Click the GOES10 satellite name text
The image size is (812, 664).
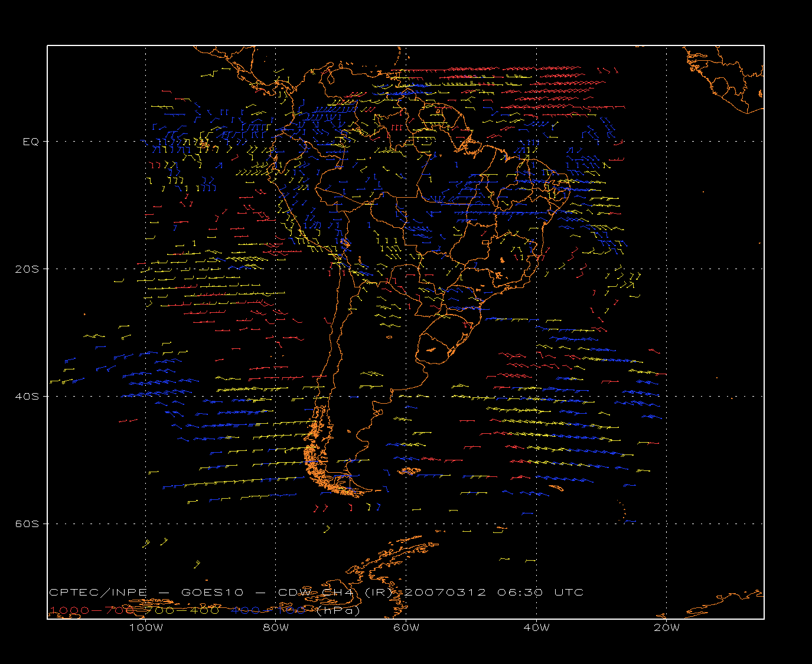(x=213, y=592)
